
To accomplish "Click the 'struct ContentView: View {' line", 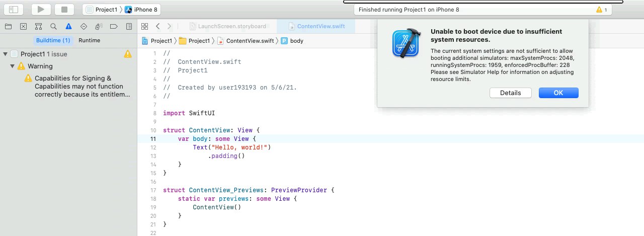I will pyautogui.click(x=211, y=130).
